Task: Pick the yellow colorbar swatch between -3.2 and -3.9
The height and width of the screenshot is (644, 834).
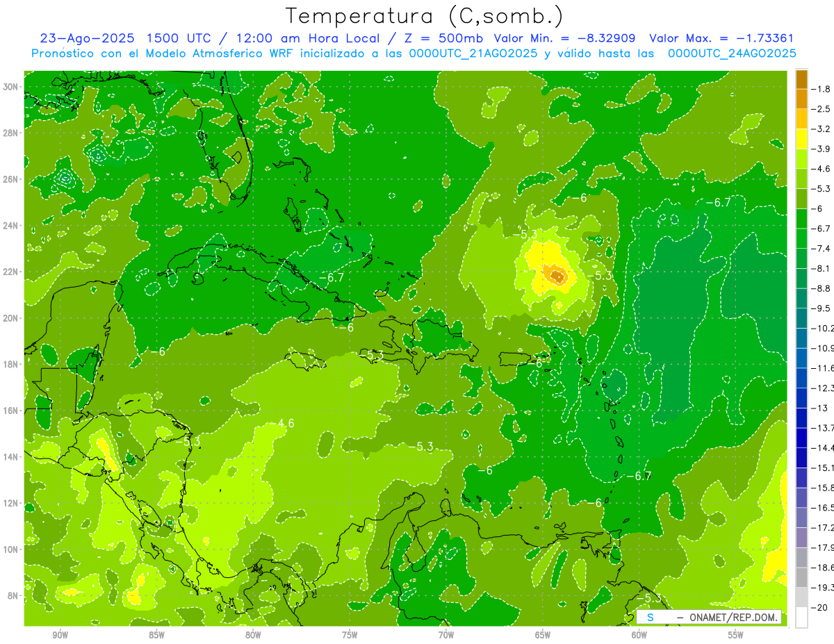Action: tap(801, 139)
